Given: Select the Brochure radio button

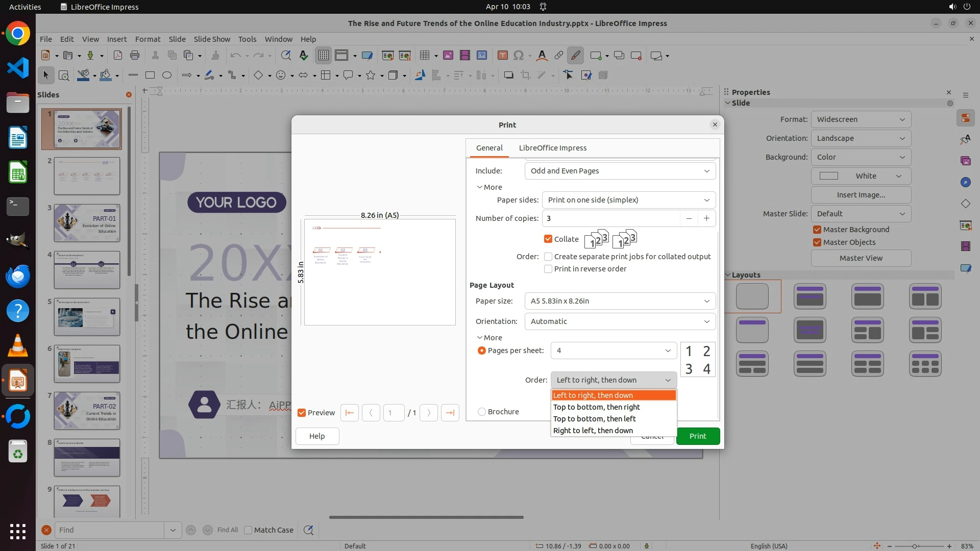Looking at the screenshot, I should pyautogui.click(x=481, y=412).
